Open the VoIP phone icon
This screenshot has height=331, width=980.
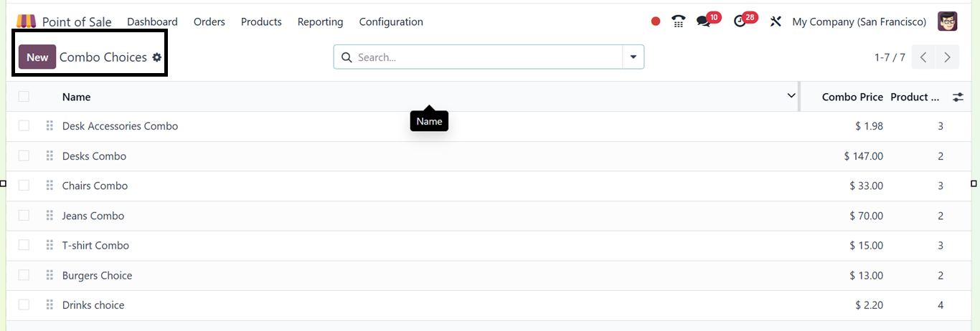tap(678, 21)
